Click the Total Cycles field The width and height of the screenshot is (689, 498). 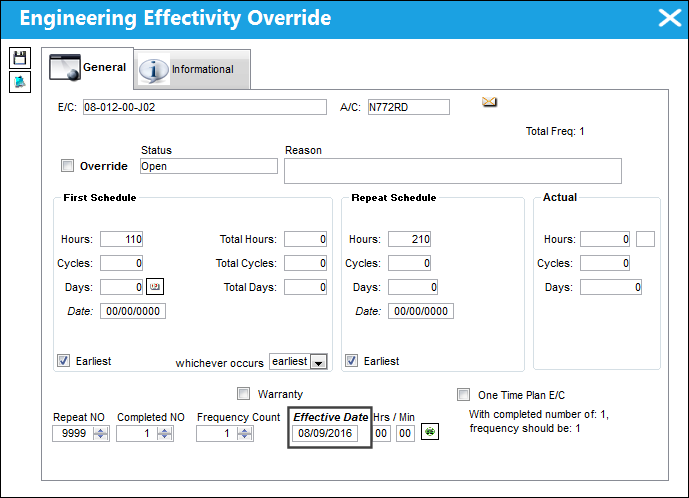pyautogui.click(x=305, y=263)
